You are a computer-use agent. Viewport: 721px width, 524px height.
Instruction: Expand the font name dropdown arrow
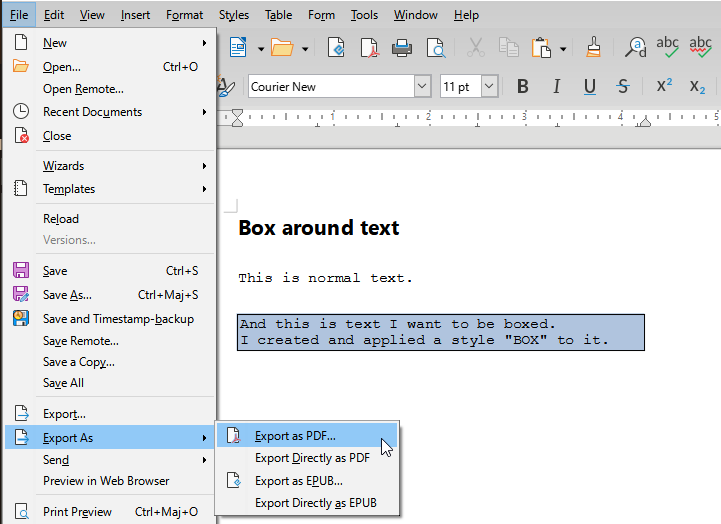pos(422,86)
